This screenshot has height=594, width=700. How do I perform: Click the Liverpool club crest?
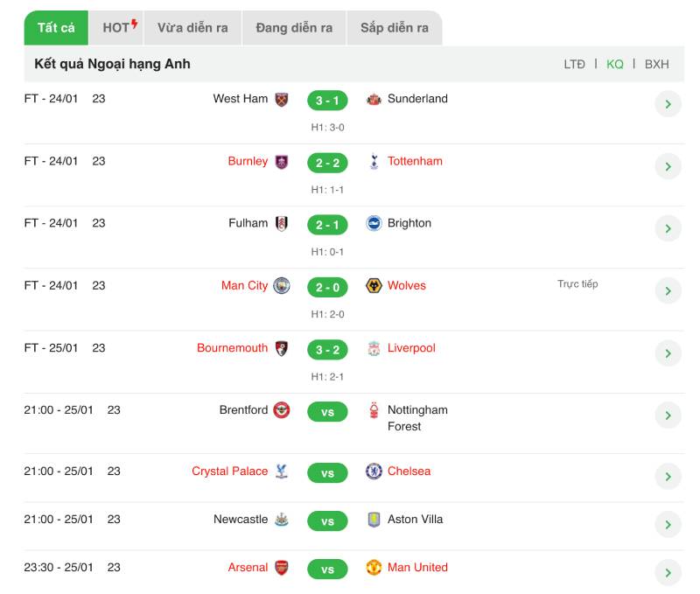coord(374,348)
